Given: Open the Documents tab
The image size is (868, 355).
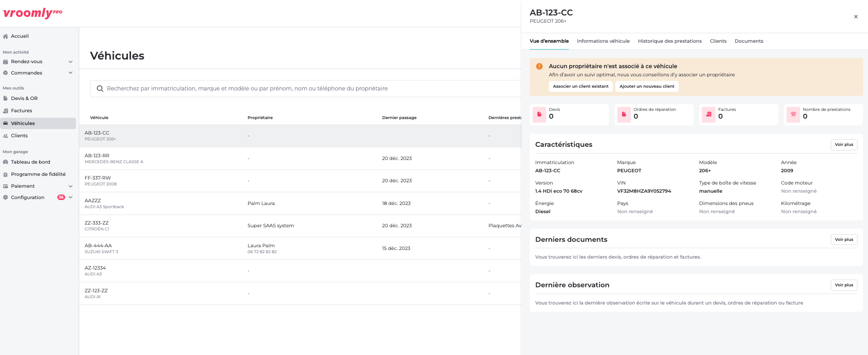Looking at the screenshot, I should pyautogui.click(x=749, y=41).
